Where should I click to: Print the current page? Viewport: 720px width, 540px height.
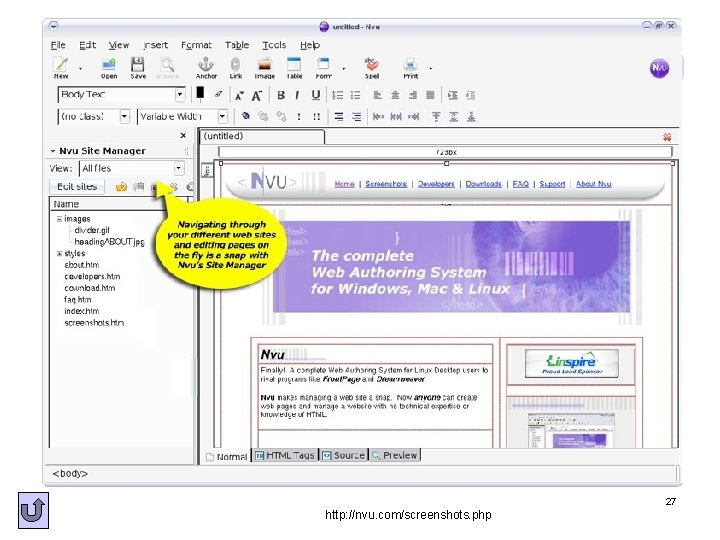[x=411, y=68]
